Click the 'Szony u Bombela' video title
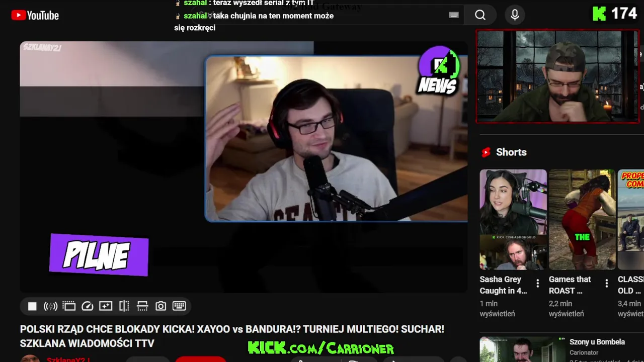 [597, 342]
